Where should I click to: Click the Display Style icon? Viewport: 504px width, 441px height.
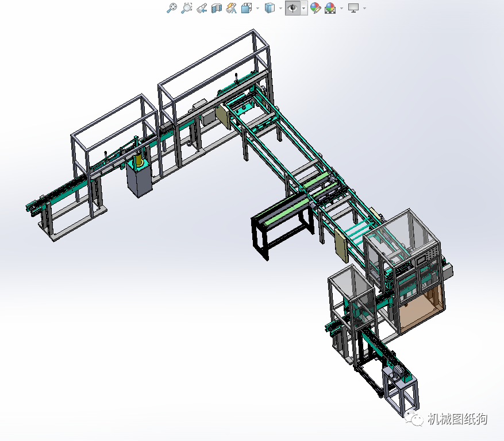point(270,8)
